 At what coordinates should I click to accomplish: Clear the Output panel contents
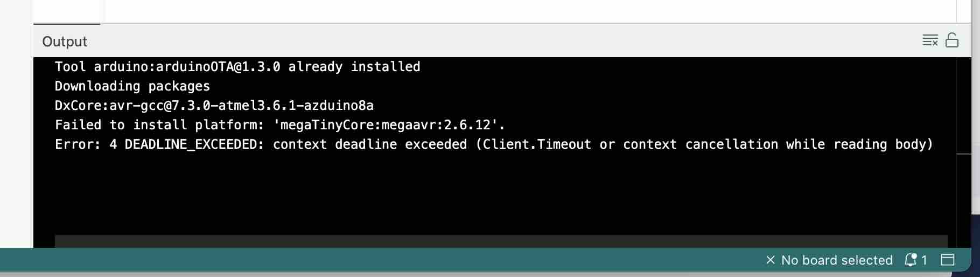click(x=930, y=40)
